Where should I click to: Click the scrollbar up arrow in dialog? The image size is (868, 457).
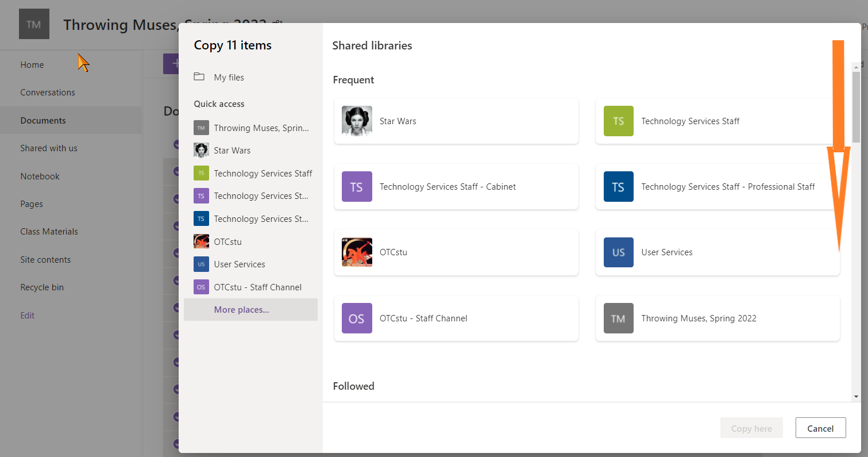pyautogui.click(x=856, y=67)
